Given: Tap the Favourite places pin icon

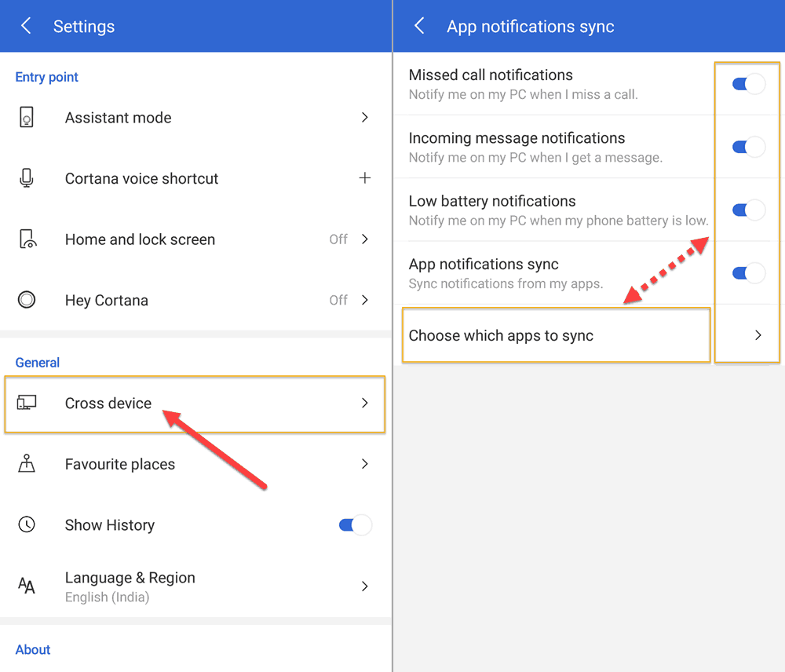Looking at the screenshot, I should coord(27,464).
